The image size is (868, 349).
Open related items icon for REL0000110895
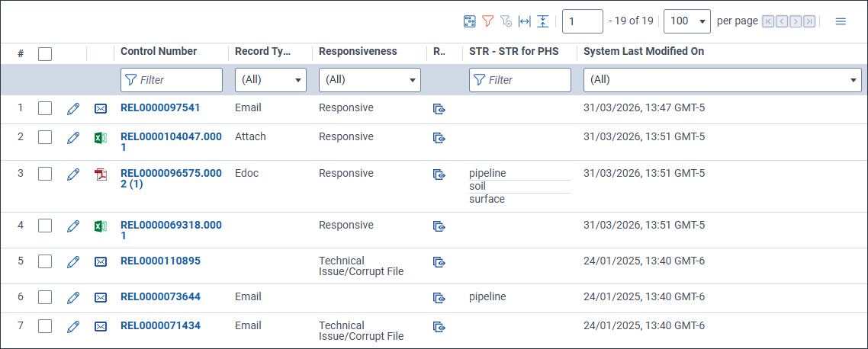pyautogui.click(x=439, y=261)
